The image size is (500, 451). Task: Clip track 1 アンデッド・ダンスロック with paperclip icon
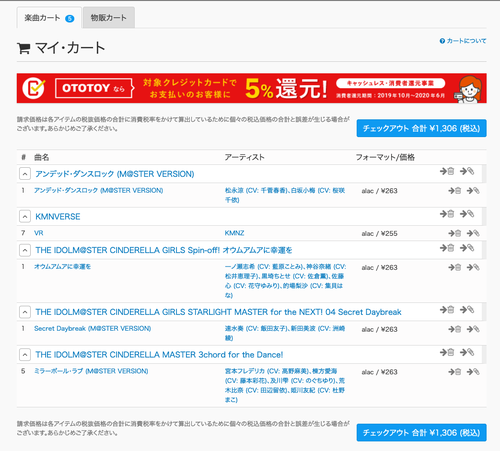pos(473,190)
